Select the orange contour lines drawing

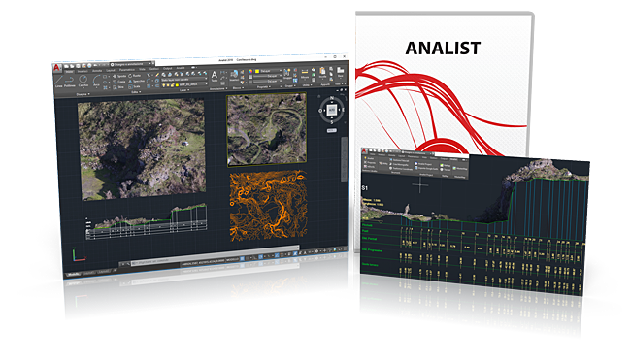click(268, 205)
